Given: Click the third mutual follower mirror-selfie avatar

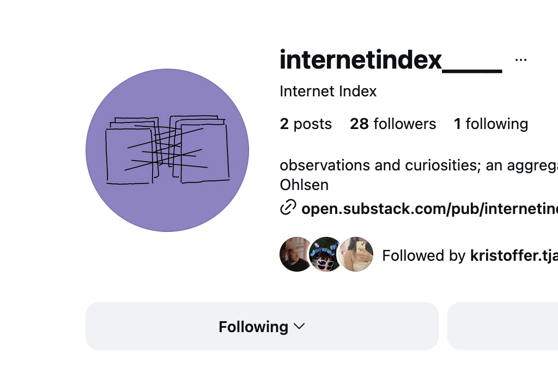Looking at the screenshot, I should pyautogui.click(x=357, y=254).
